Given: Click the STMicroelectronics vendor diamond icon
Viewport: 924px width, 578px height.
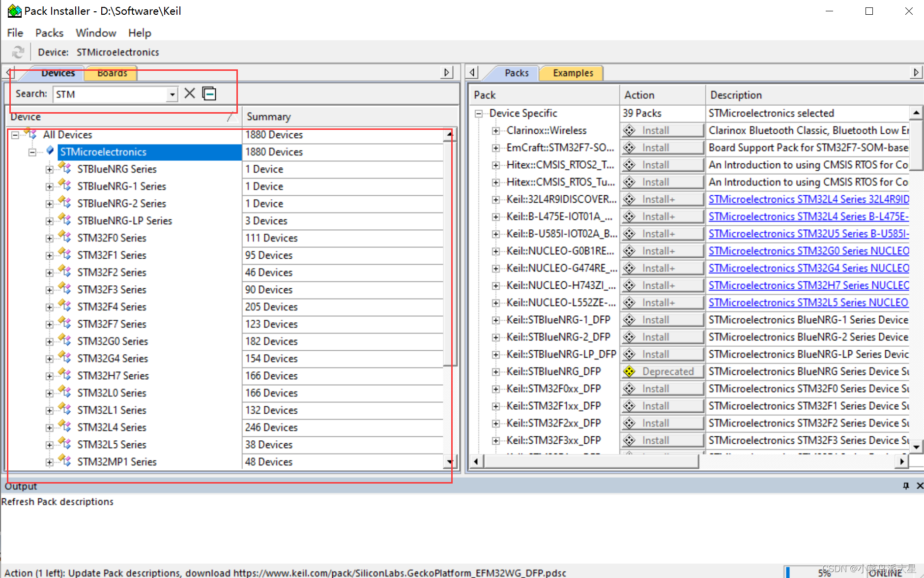Looking at the screenshot, I should (x=50, y=151).
